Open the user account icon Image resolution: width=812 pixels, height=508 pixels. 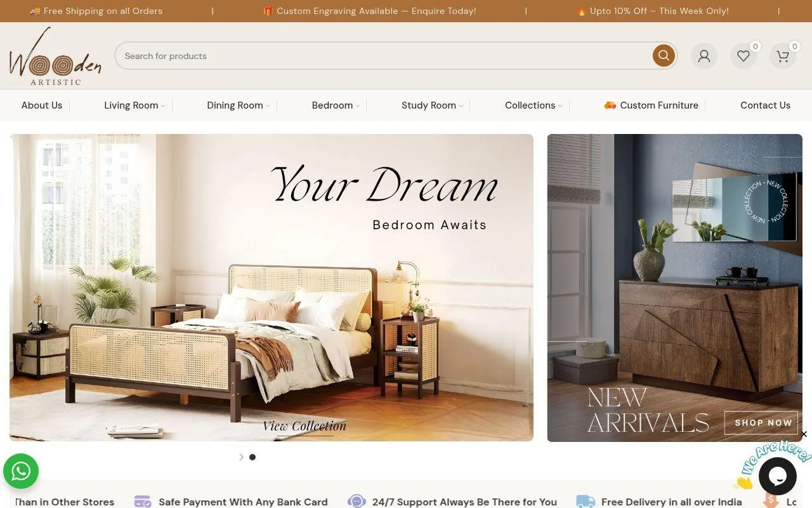(704, 56)
